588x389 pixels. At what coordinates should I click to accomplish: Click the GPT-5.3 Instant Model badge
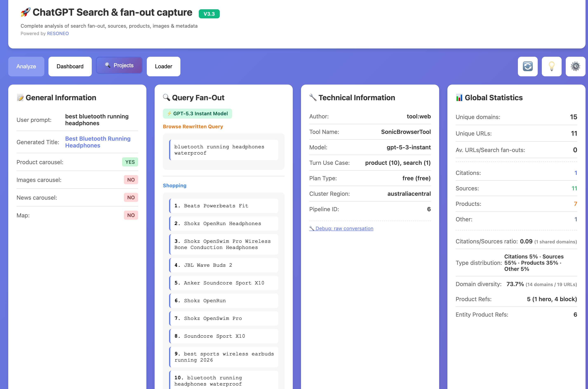point(197,114)
